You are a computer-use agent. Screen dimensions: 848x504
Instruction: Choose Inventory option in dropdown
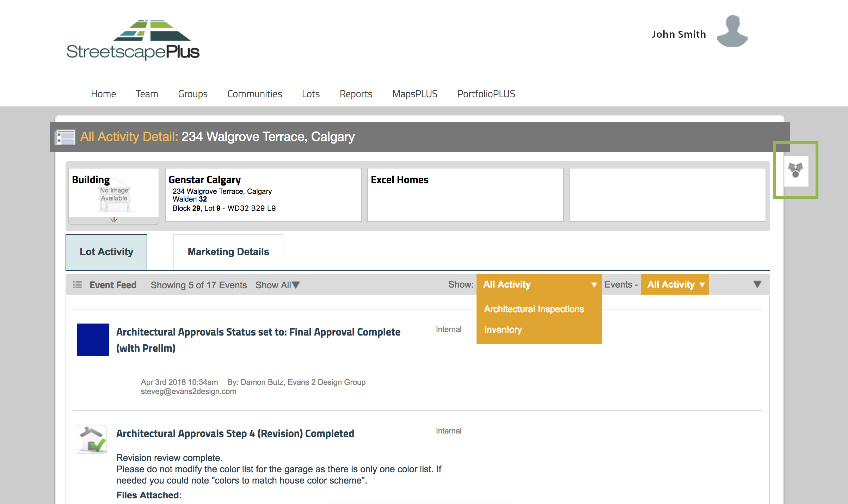pos(503,330)
